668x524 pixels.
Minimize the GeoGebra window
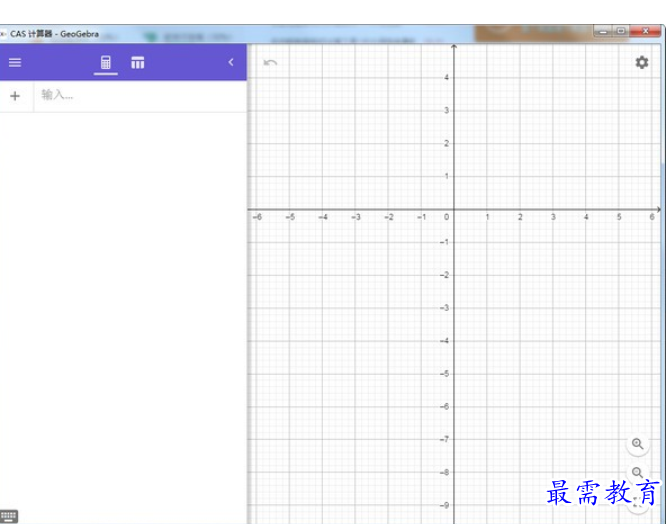(603, 32)
